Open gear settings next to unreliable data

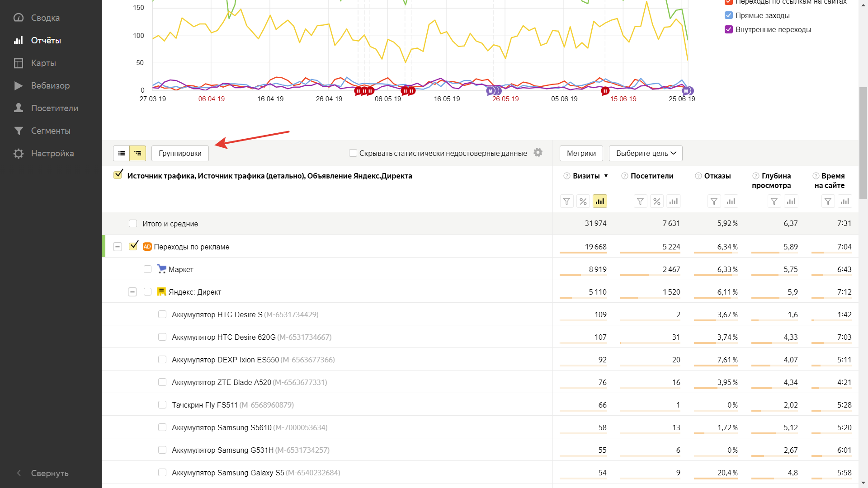538,153
